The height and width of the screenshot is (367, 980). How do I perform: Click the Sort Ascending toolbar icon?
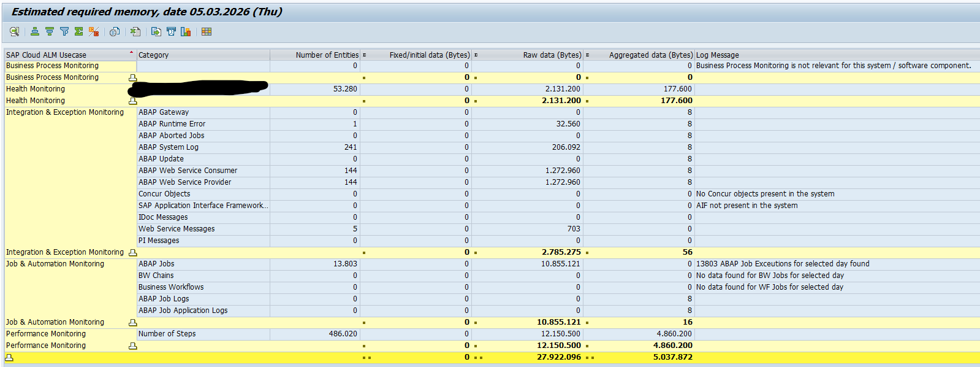point(35,31)
